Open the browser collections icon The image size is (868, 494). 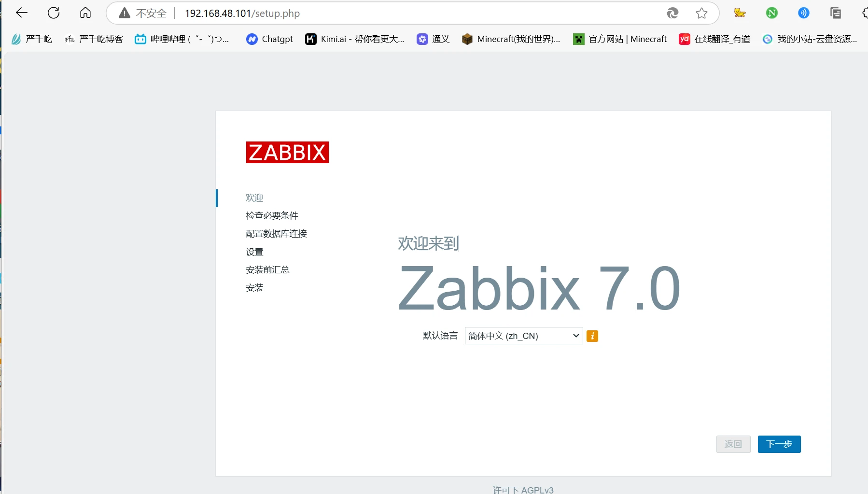tap(835, 13)
